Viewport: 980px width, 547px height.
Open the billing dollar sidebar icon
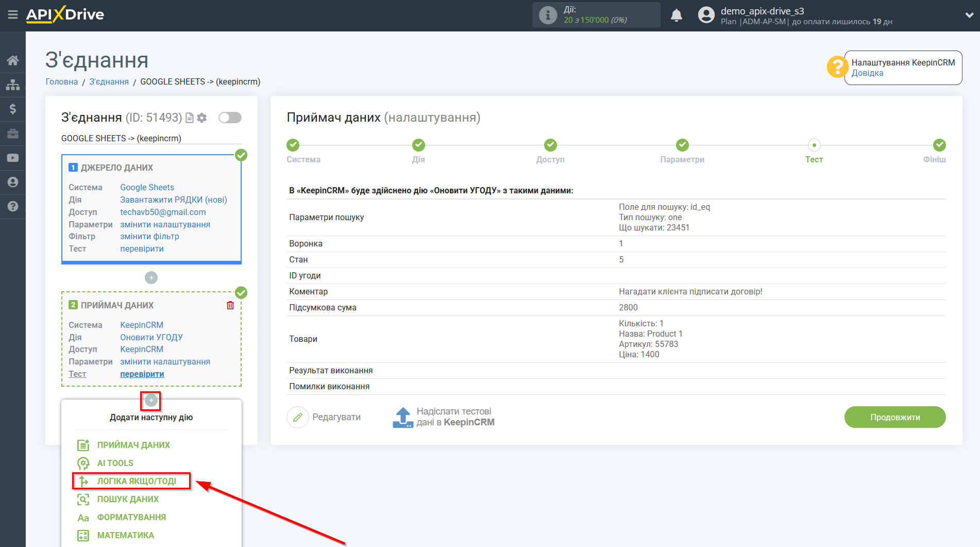coord(13,109)
